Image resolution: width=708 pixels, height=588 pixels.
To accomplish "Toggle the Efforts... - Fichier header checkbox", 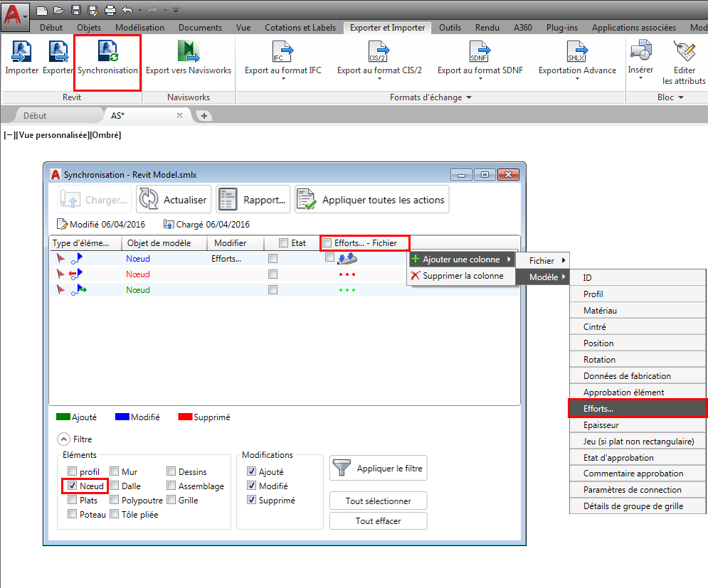I will click(x=327, y=242).
